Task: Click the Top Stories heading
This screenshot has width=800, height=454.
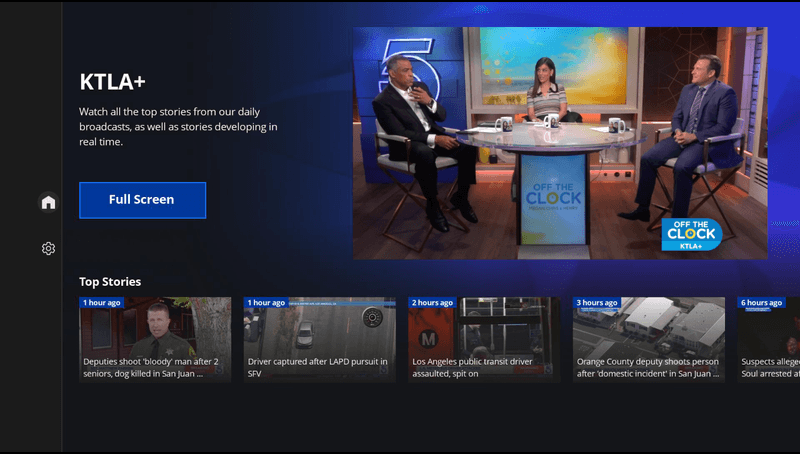Action: pyautogui.click(x=110, y=282)
